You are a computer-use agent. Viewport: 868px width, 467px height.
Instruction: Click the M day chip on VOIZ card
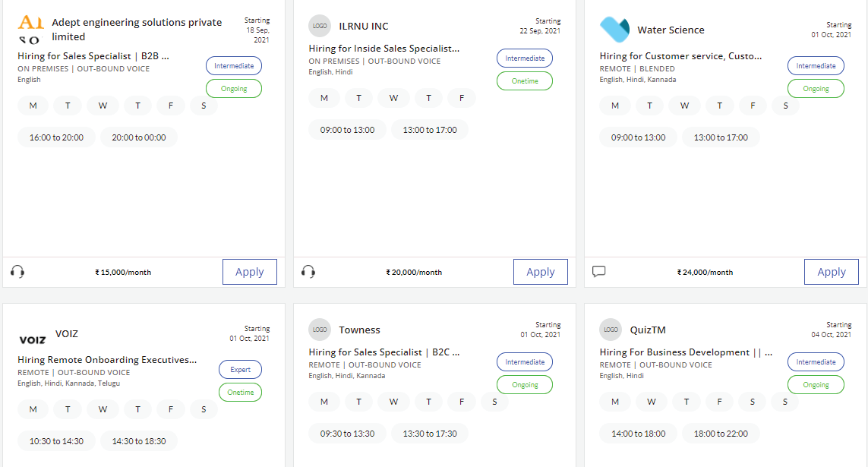33,409
